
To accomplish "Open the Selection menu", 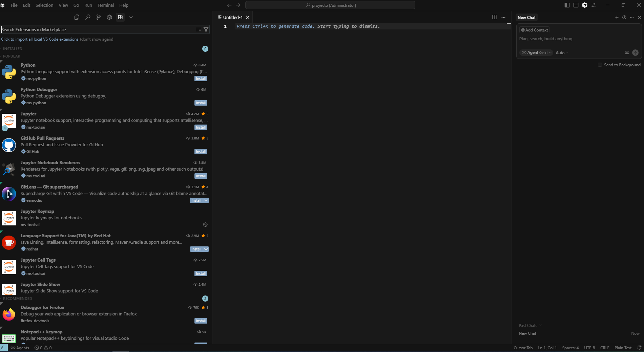I will [44, 5].
